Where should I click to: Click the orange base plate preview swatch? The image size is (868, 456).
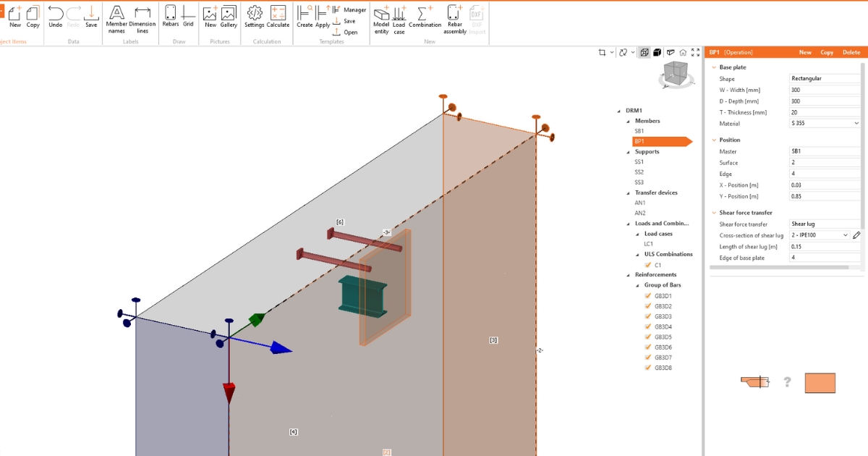click(820, 383)
